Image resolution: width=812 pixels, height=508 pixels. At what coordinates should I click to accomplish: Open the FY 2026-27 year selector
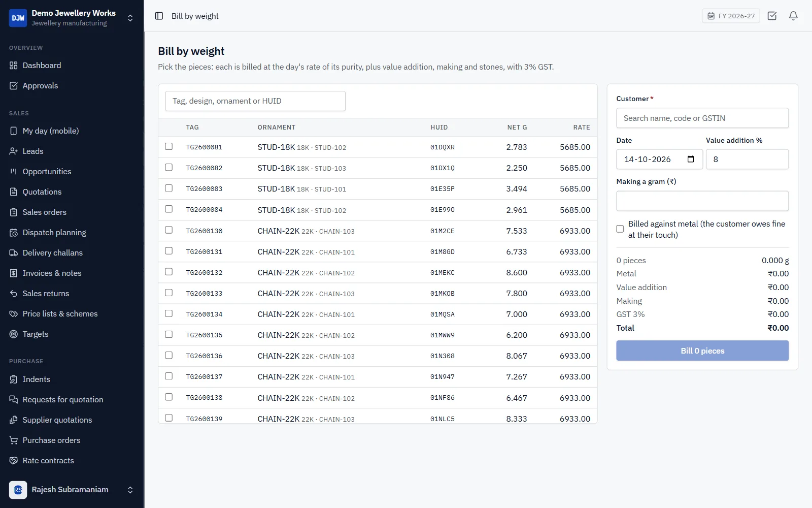(x=731, y=16)
